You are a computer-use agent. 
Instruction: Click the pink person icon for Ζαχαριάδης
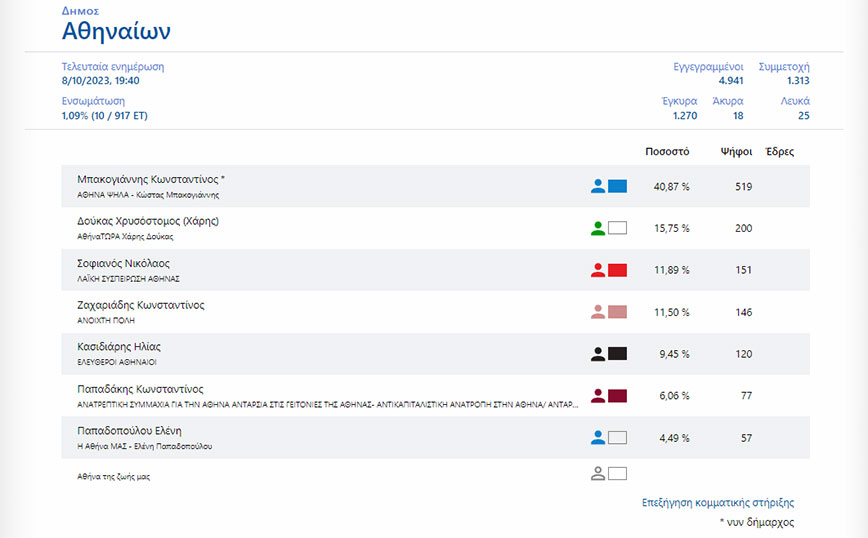click(598, 312)
